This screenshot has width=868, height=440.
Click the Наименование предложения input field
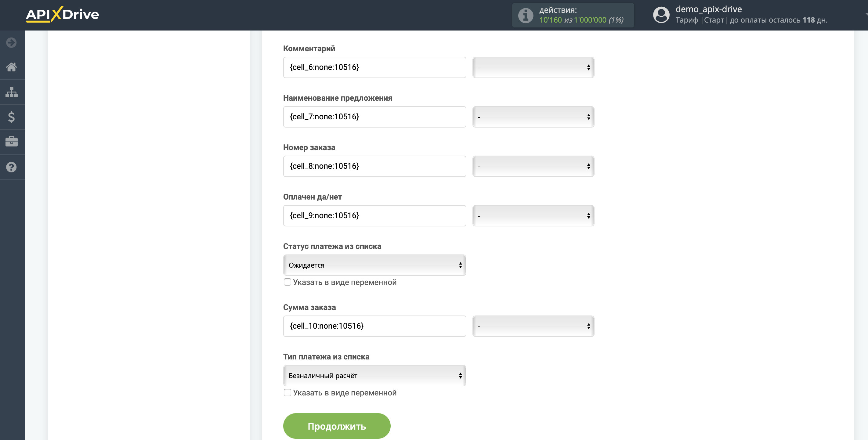[x=374, y=117]
